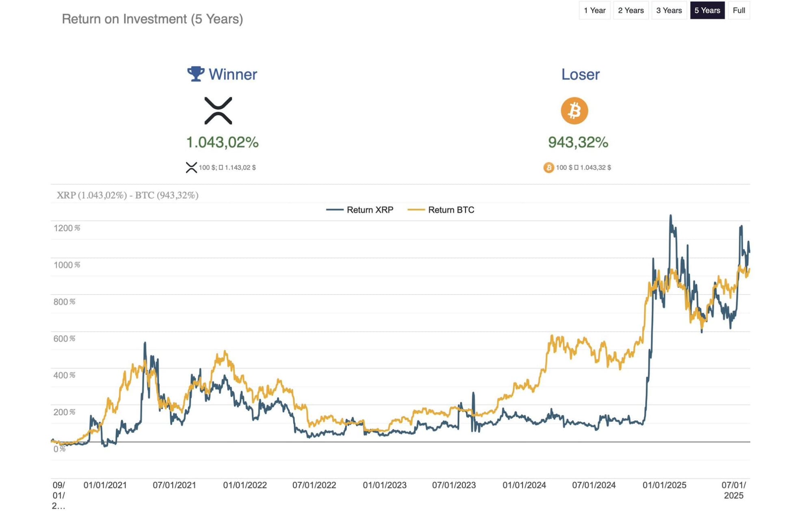Click the Winner heading text
Screen dimensions: 812x529
point(233,75)
